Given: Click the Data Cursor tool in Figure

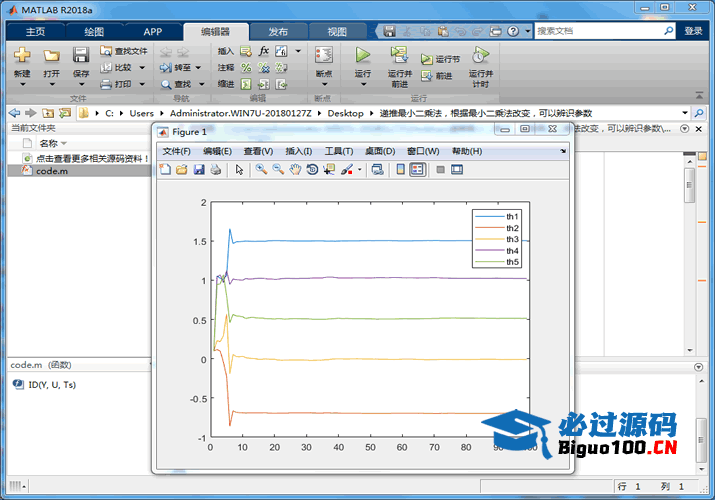Looking at the screenshot, I should 329,170.
